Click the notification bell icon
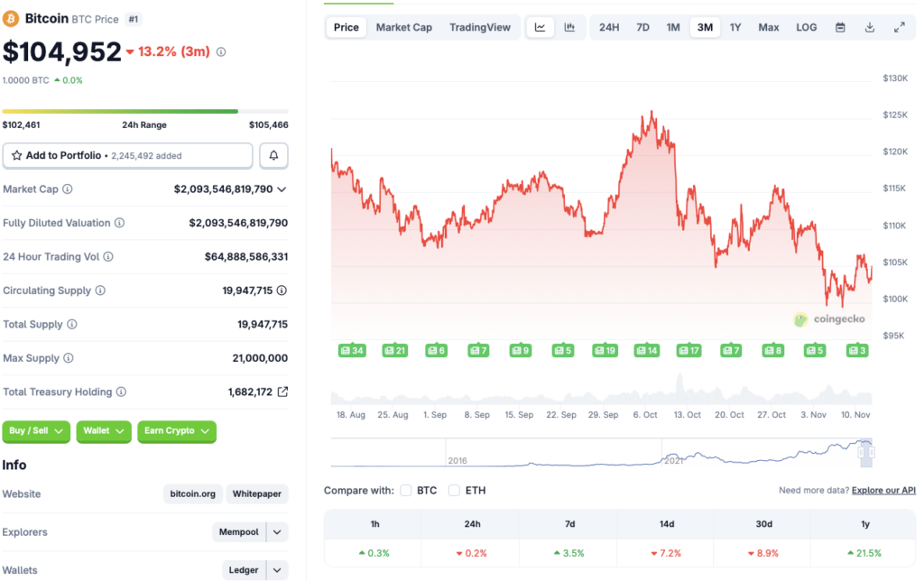The height and width of the screenshot is (581, 924). 273,155
